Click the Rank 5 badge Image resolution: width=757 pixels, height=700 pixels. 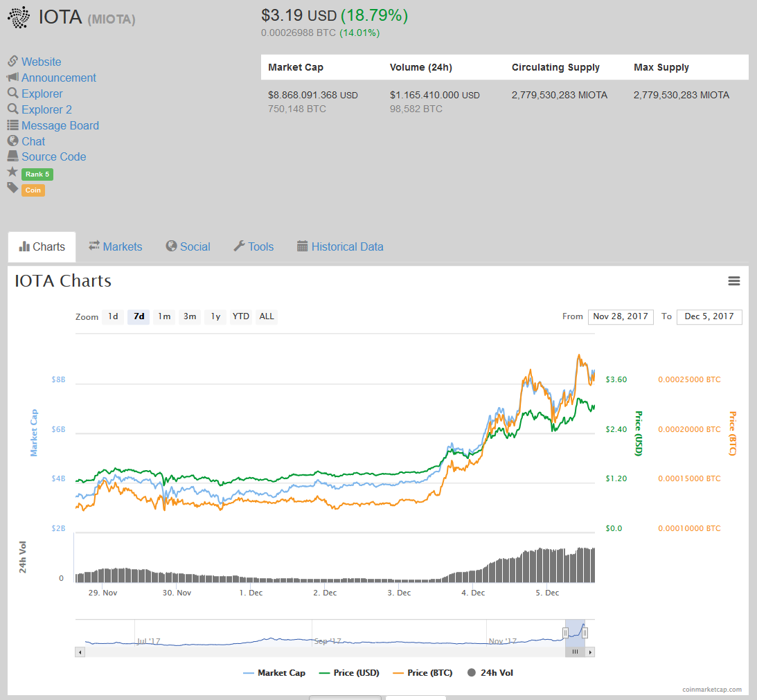click(37, 174)
